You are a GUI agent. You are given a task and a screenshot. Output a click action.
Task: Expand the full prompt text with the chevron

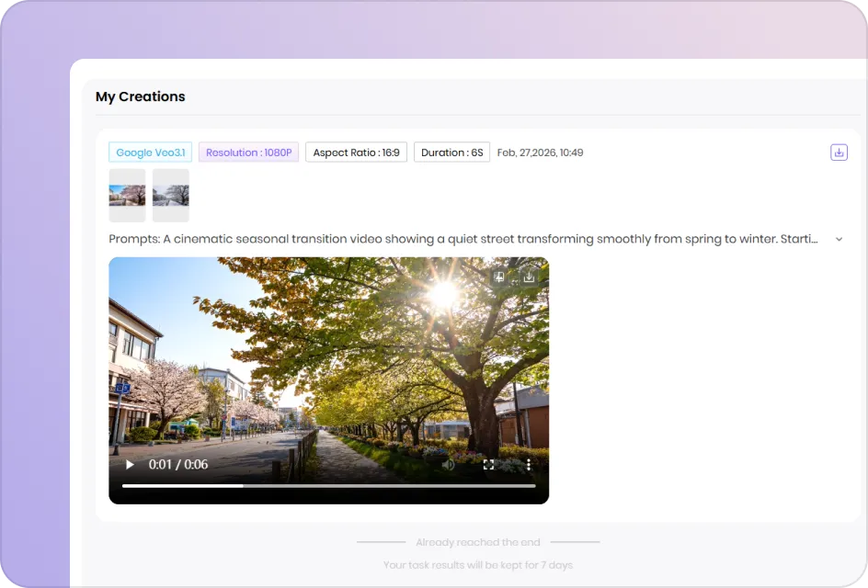(839, 239)
